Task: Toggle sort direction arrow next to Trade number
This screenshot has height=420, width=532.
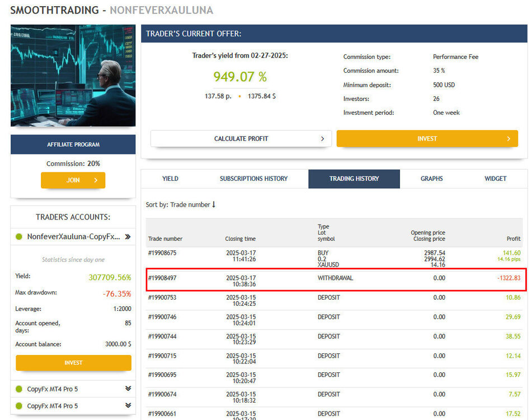Action: point(214,204)
